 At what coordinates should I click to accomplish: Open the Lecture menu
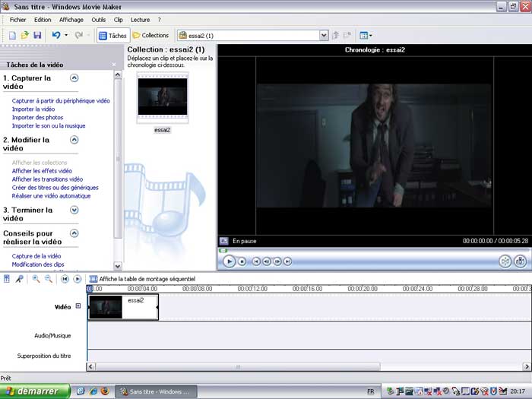(140, 20)
